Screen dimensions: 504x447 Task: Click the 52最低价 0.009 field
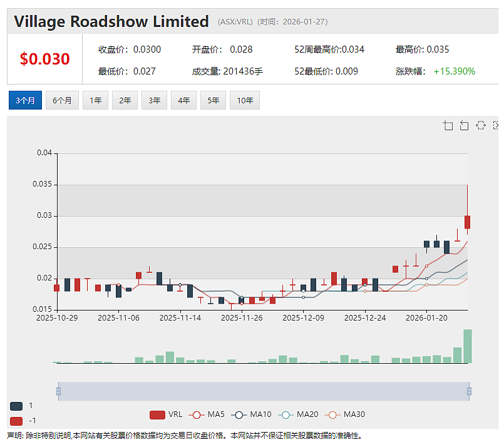(326, 71)
